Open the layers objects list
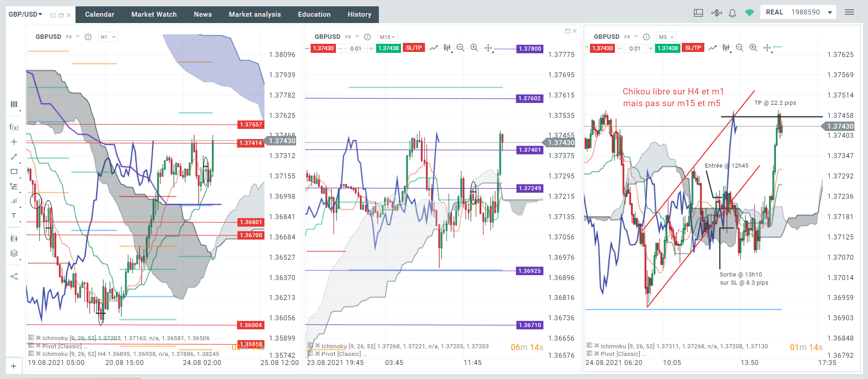868x379 pixels. 14,253
